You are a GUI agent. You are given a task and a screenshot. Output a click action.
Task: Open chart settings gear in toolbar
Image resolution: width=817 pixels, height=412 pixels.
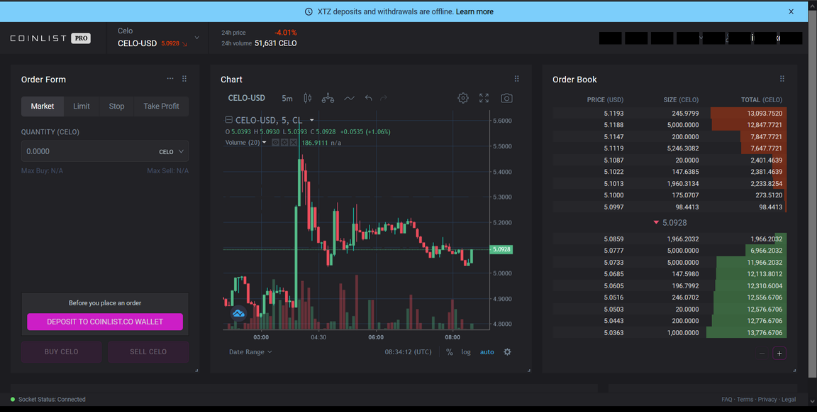pos(463,98)
